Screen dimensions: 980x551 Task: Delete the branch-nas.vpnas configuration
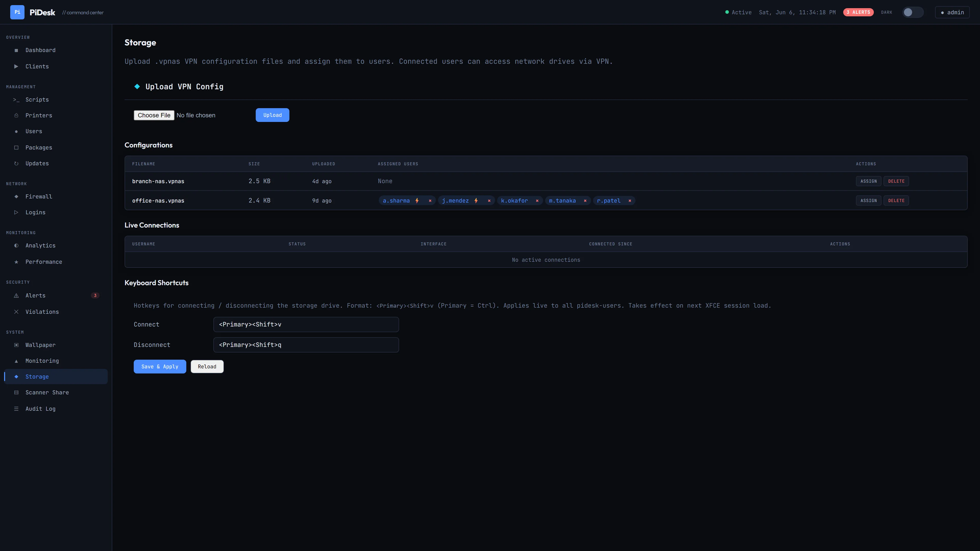pos(896,181)
